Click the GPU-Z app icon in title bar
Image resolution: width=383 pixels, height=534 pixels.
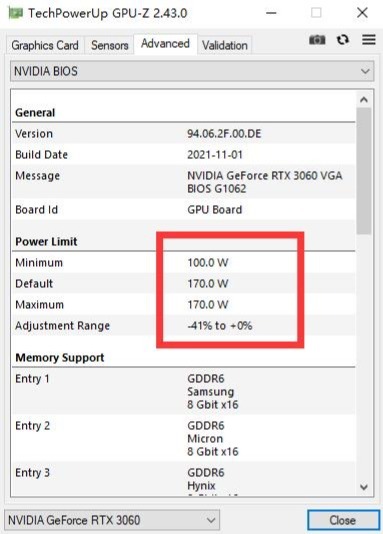click(x=16, y=13)
